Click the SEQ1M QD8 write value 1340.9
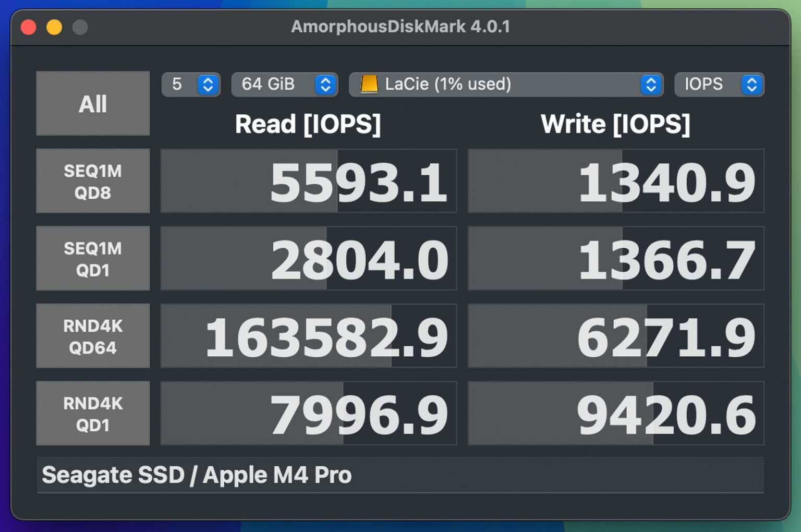This screenshot has width=801, height=532. [616, 181]
